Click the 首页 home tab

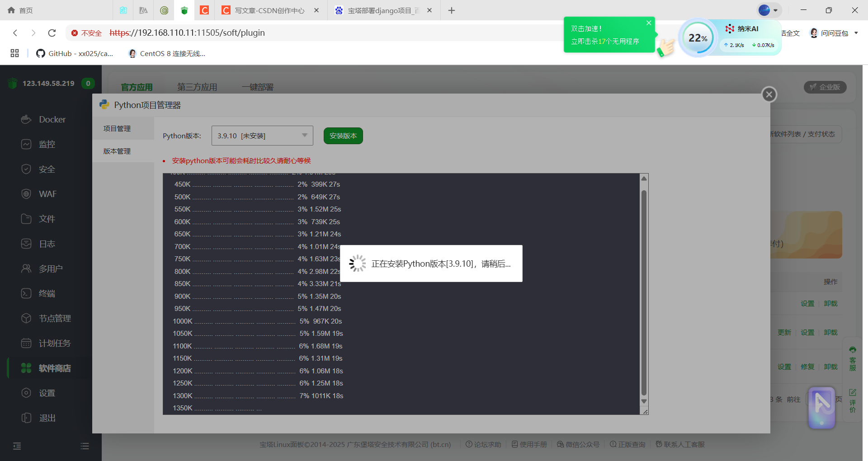pyautogui.click(x=20, y=10)
